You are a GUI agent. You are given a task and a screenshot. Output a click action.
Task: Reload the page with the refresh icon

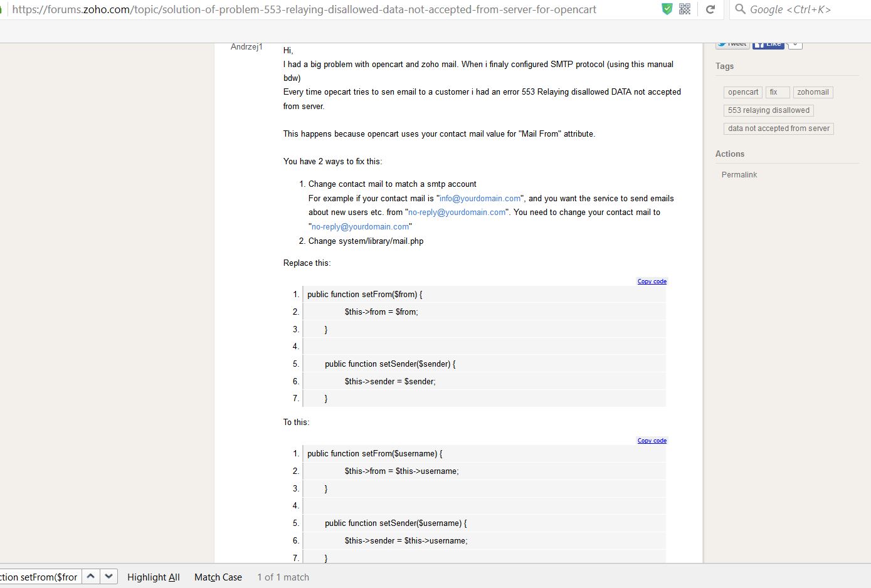pyautogui.click(x=710, y=9)
